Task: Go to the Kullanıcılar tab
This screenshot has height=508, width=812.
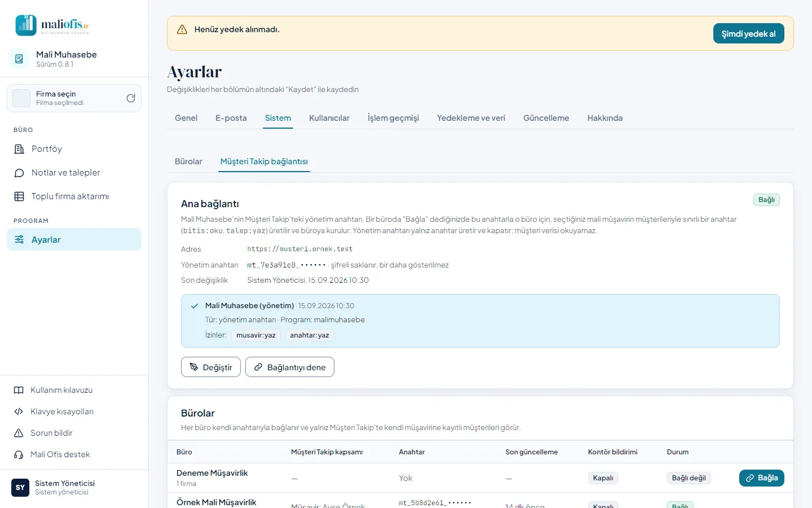Action: coord(329,118)
